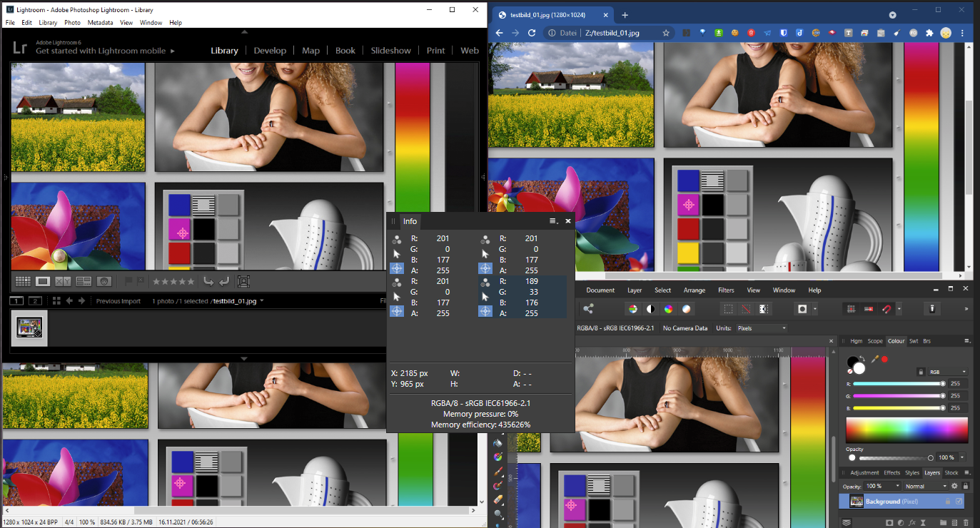Screen dimensions: 980x528
Task: Click the Deselect icon in Affinity toolbar
Action: 746,309
